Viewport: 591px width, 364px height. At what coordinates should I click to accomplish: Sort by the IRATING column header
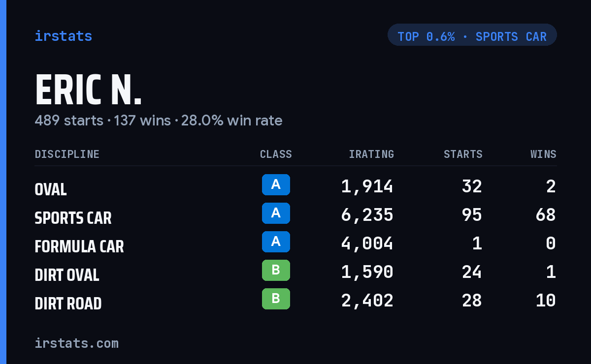coord(371,154)
